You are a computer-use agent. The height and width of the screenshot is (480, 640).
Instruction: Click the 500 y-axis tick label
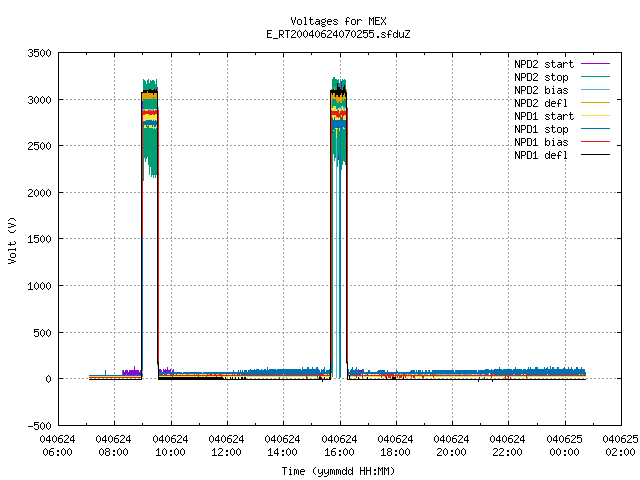pyautogui.click(x=42, y=333)
